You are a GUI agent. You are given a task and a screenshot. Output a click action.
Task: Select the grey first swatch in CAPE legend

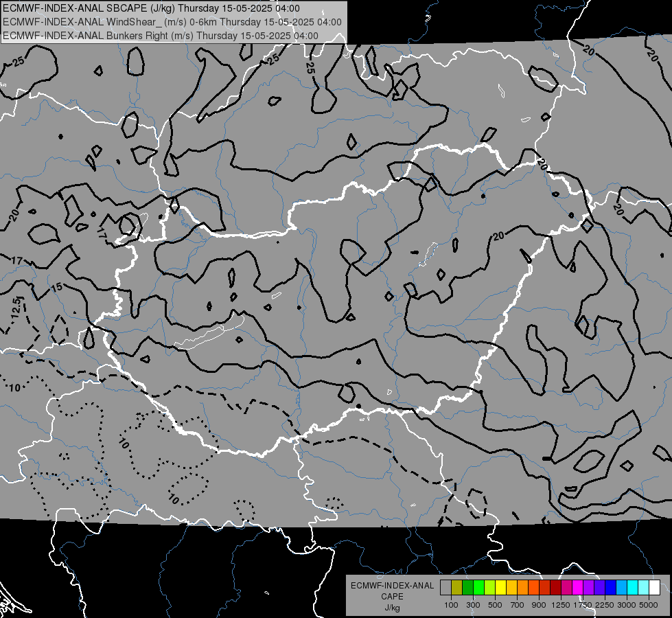click(445, 588)
